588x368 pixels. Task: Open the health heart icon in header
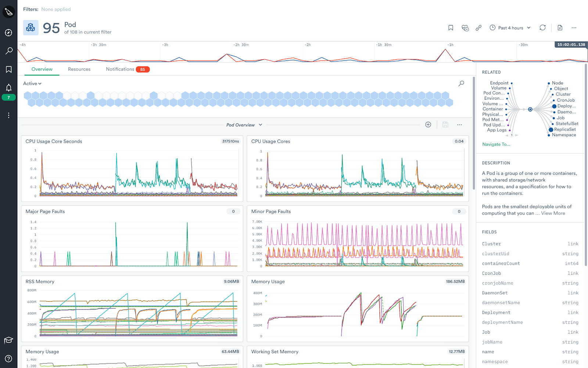[x=465, y=28]
